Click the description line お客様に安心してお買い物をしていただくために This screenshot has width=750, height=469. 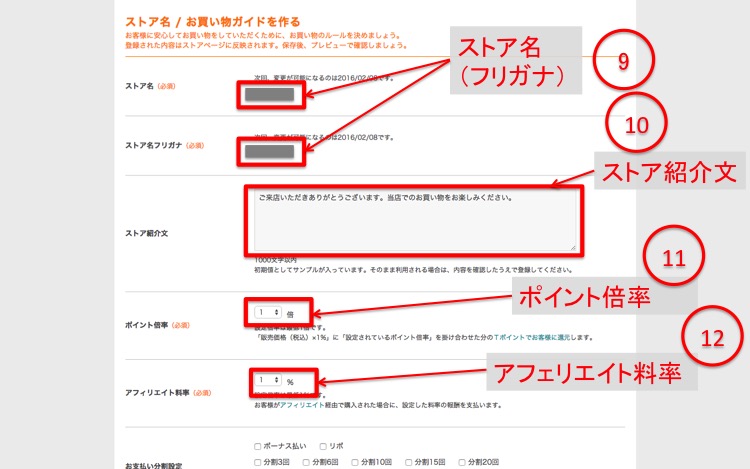click(263, 35)
